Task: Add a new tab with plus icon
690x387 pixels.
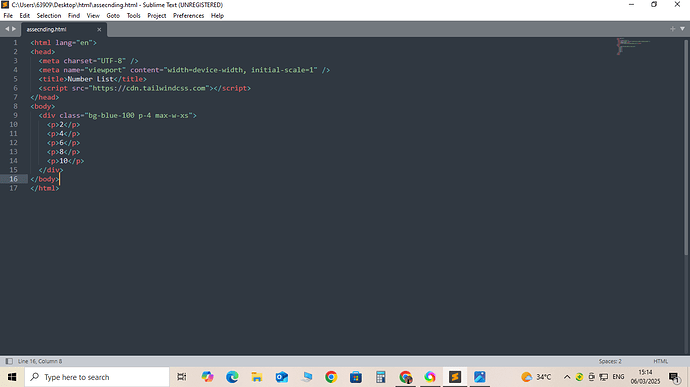Action: 672,29
